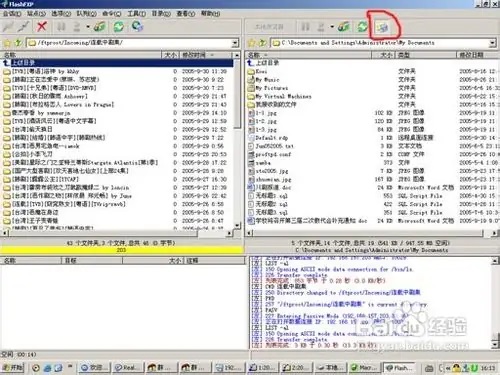Expand the local My Documents path dropdown
The height and width of the screenshot is (375, 500).
(492, 43)
